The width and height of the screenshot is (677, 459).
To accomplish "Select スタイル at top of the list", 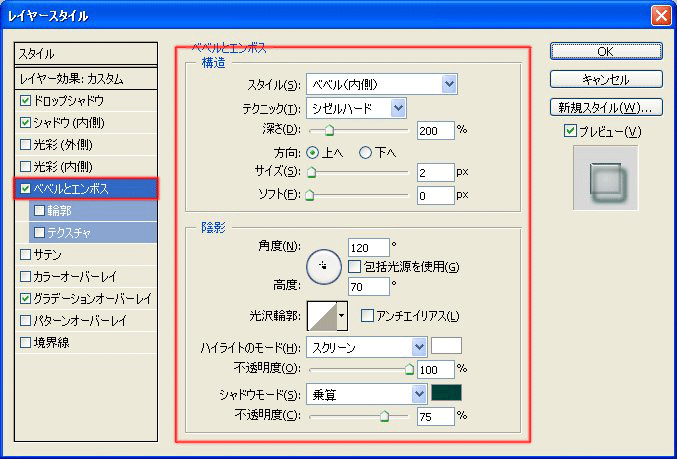I will point(86,54).
